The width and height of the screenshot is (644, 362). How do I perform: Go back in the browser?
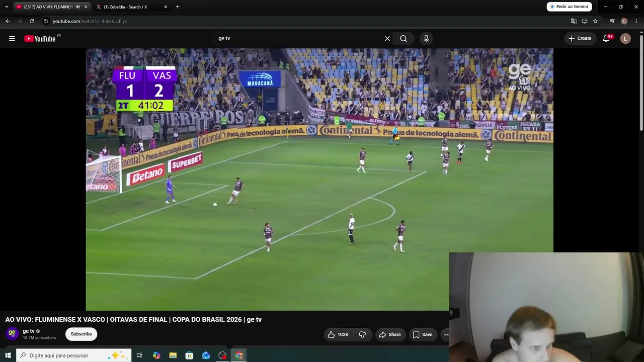(8, 21)
